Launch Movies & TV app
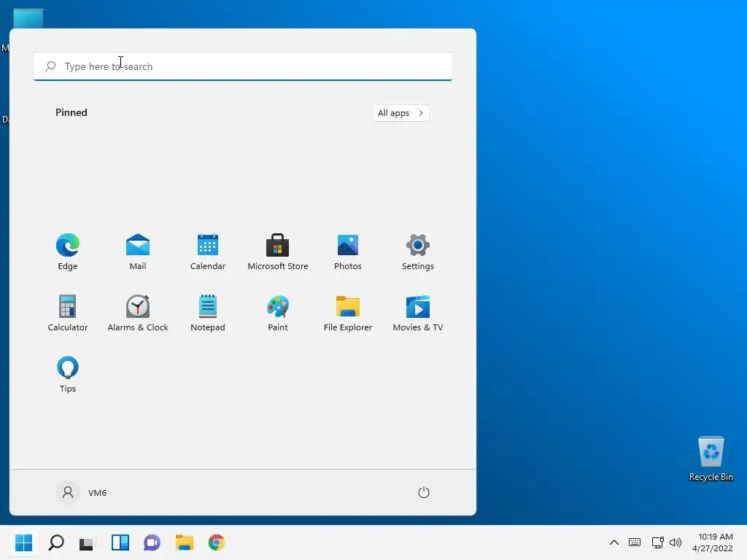 tap(418, 314)
